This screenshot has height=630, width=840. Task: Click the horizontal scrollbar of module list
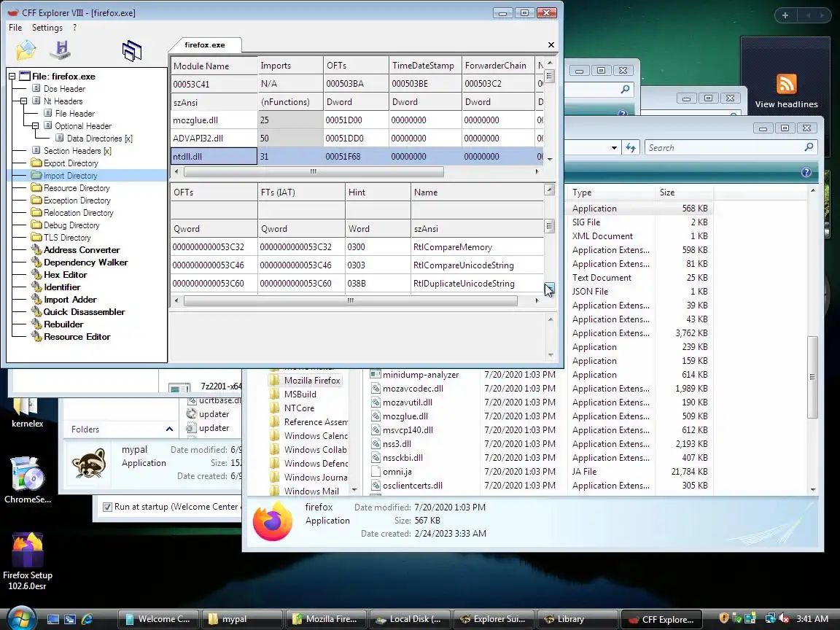[x=314, y=171]
